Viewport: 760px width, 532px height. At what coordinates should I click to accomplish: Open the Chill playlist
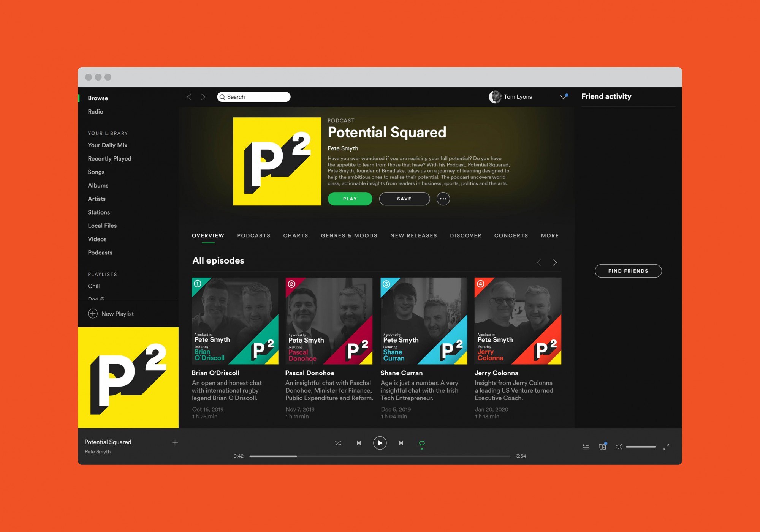(x=93, y=286)
